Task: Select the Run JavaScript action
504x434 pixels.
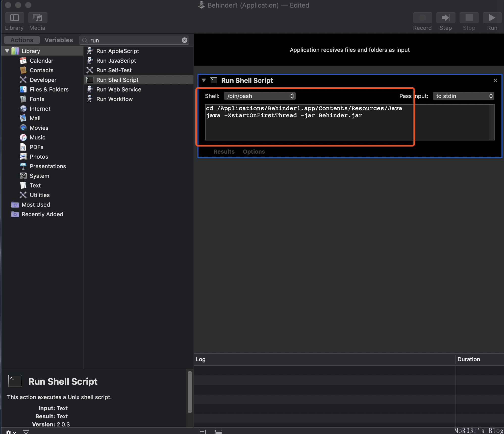Action: tap(139, 61)
